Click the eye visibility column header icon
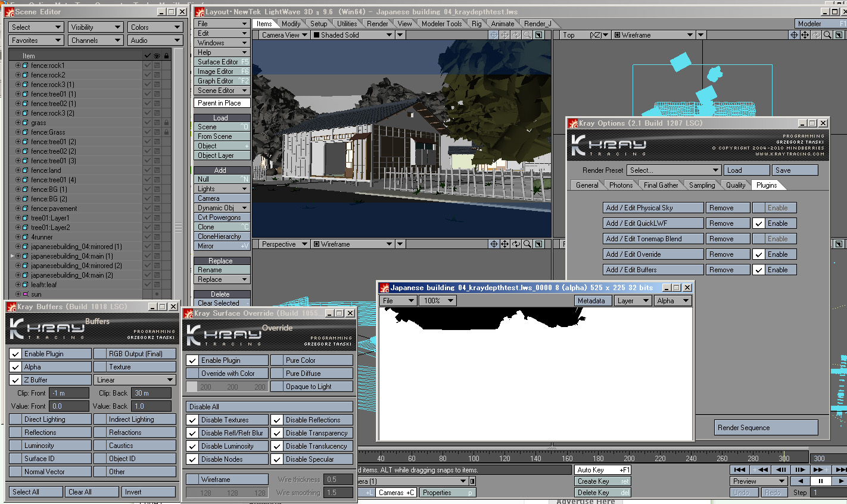 (157, 56)
